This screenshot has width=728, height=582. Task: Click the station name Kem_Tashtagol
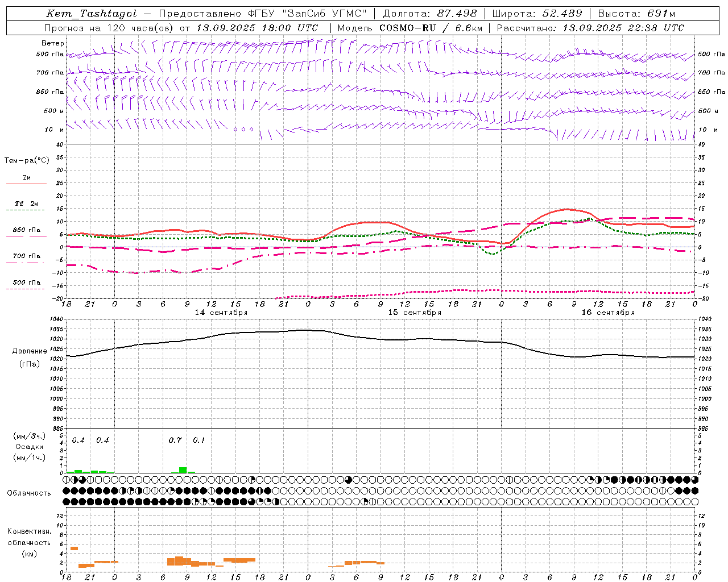click(x=92, y=14)
